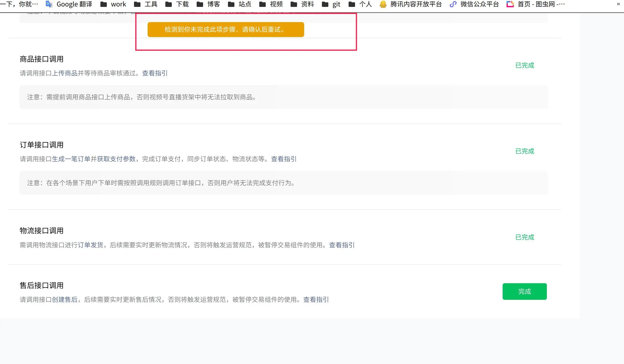Viewport: 624px width, 364px height.
Task: Click 查看指引 under 订单接口调用
Action: click(284, 159)
